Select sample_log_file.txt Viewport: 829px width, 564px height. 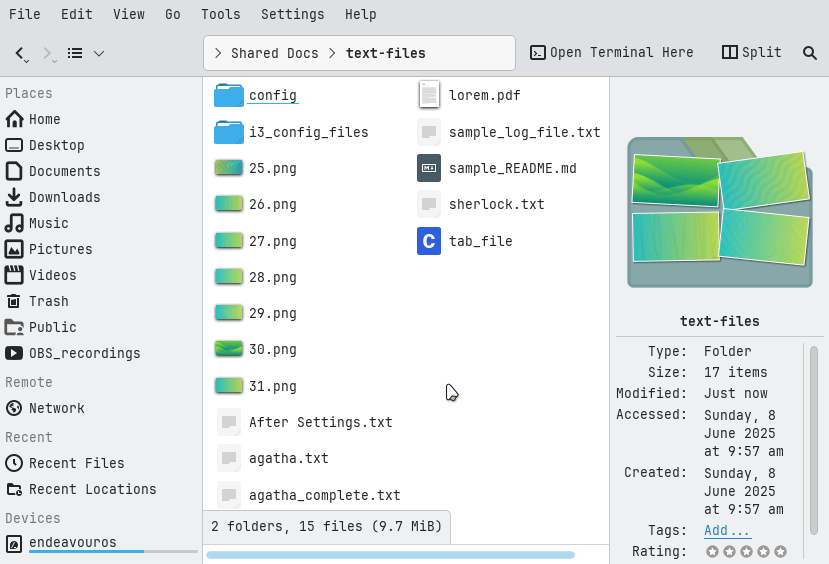(509, 132)
